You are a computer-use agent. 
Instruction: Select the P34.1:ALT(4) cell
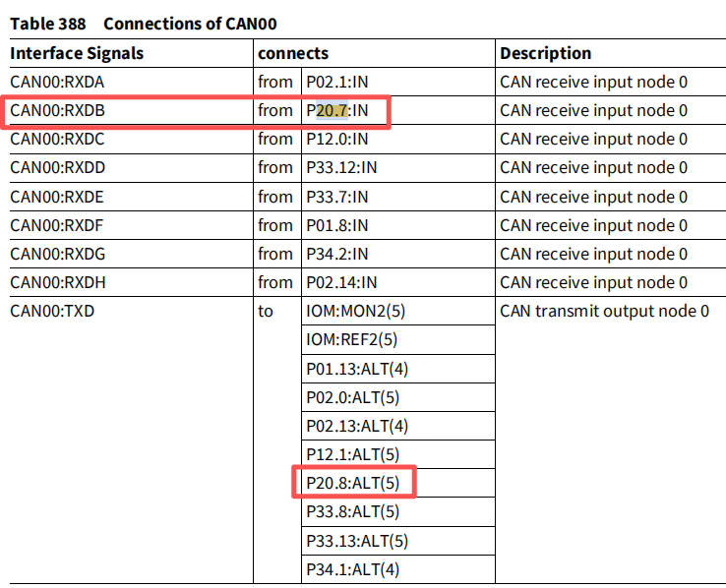[x=353, y=570]
